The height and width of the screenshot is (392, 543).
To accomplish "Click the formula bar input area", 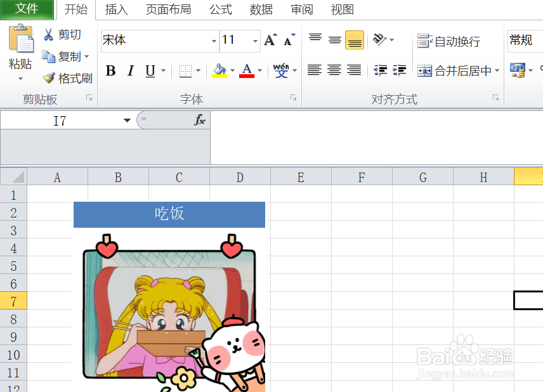I will [x=376, y=137].
